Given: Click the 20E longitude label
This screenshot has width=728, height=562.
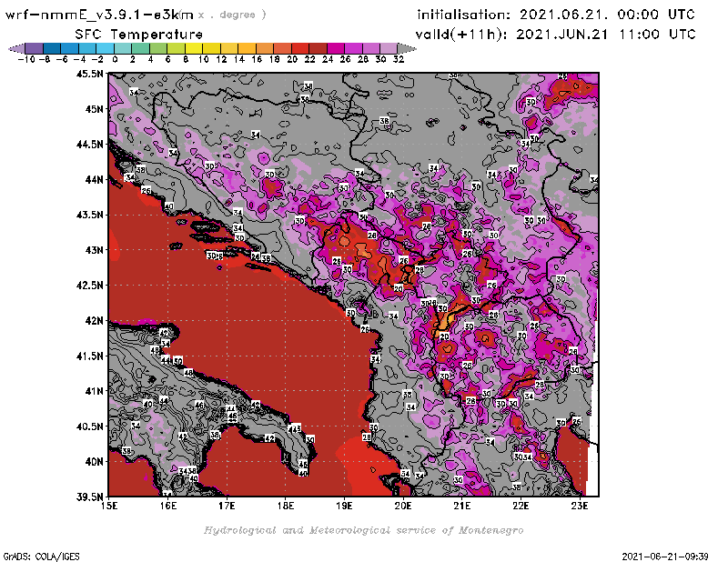Looking at the screenshot, I should [x=403, y=506].
